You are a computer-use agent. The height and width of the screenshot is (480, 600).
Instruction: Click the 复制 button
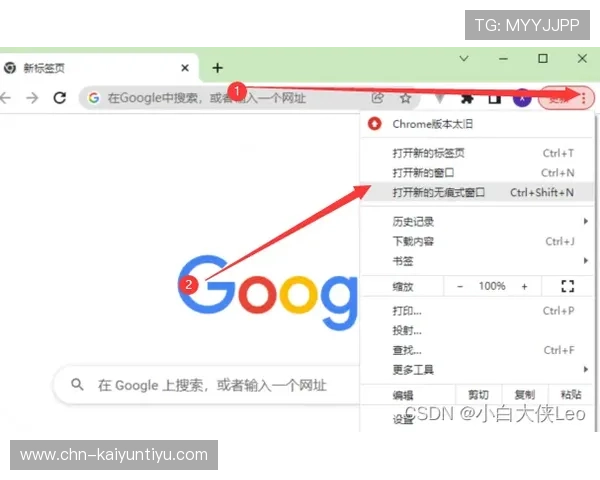525,395
